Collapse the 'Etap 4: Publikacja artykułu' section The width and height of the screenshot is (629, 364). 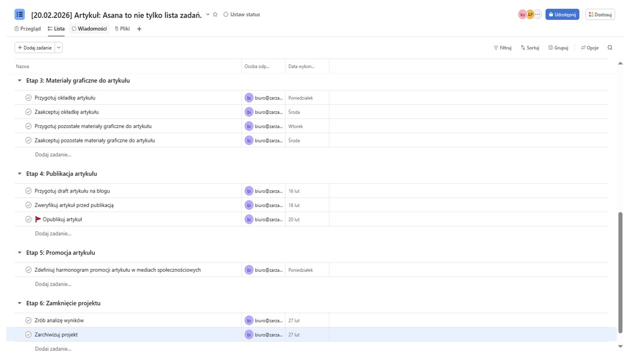click(x=20, y=174)
